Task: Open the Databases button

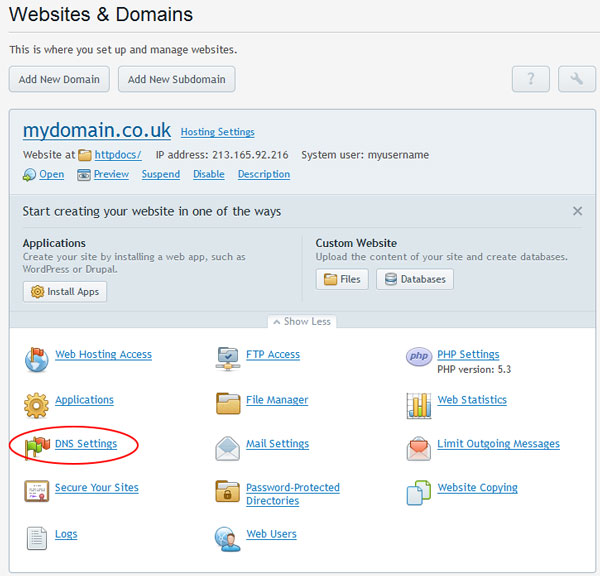Action: (x=415, y=279)
